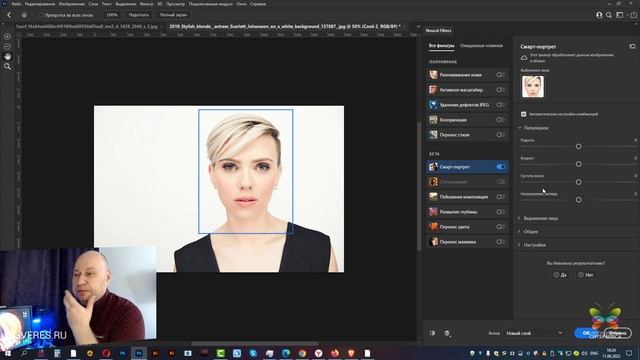Click the reset parameters icon beside Смарт-портрет title
The image size is (640, 360).
click(632, 47)
